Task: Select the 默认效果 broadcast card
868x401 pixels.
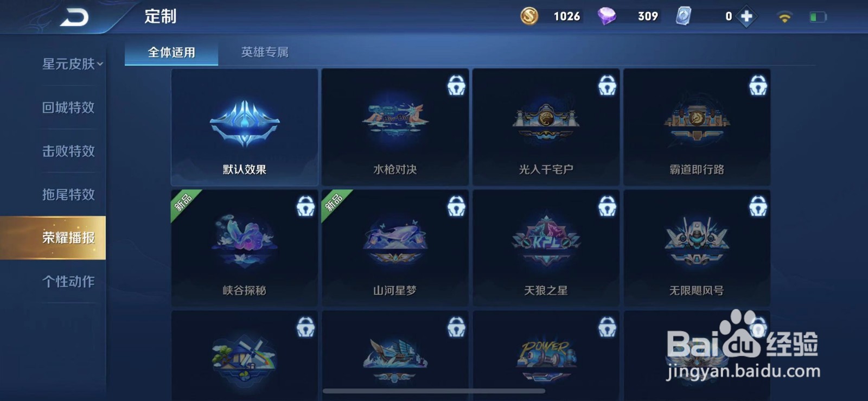Action: pyautogui.click(x=245, y=127)
